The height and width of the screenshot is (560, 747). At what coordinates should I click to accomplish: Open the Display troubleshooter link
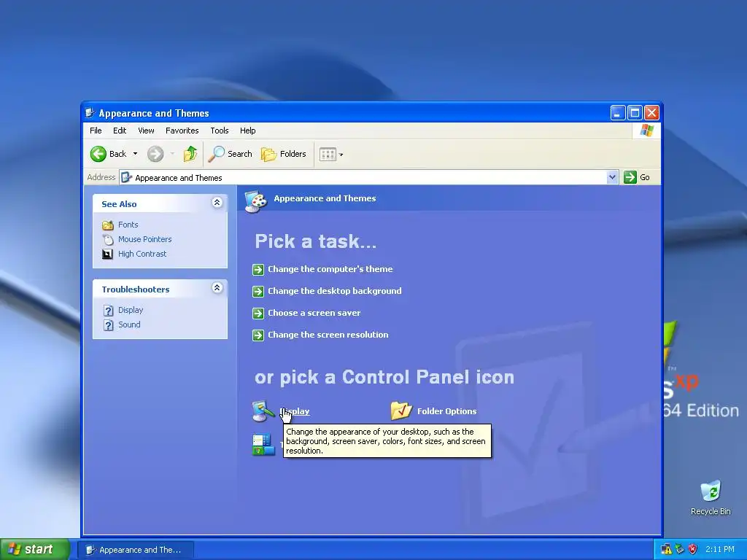[131, 310]
